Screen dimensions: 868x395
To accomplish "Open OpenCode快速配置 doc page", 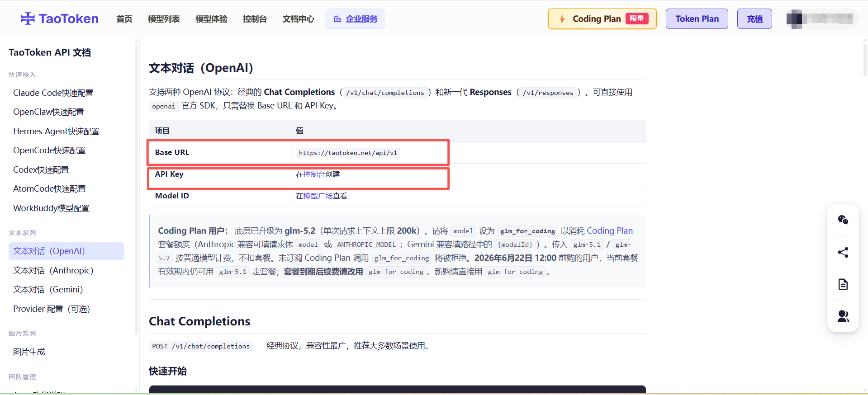I will pos(49,150).
